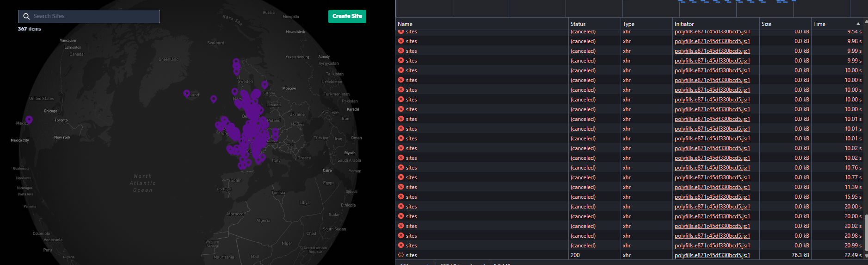This screenshot has width=868, height=265.
Task: Focus the Search Sites input field
Action: click(89, 16)
